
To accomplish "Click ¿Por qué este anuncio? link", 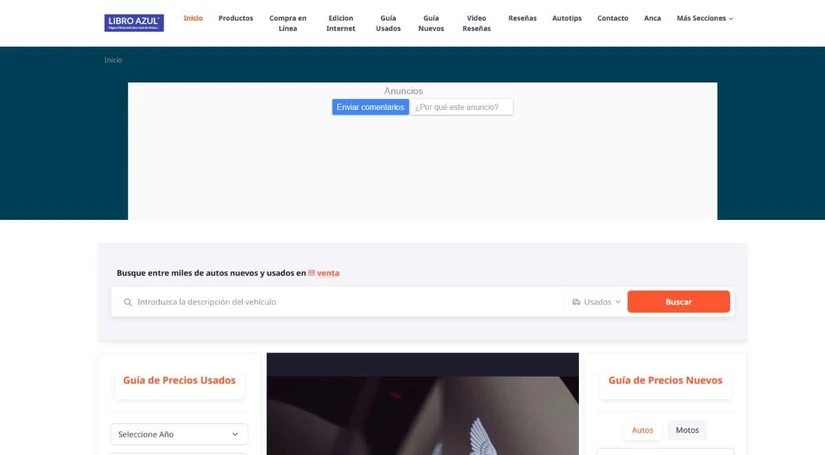I will pyautogui.click(x=461, y=107).
